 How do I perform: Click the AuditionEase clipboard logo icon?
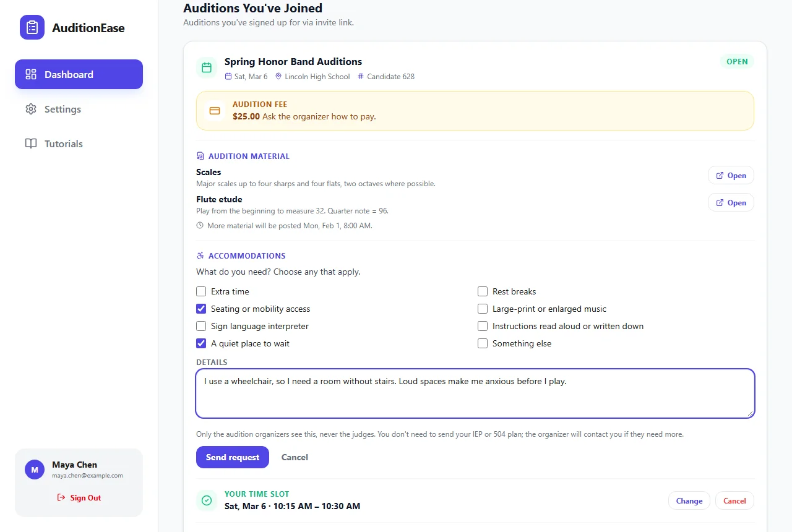pyautogui.click(x=32, y=27)
